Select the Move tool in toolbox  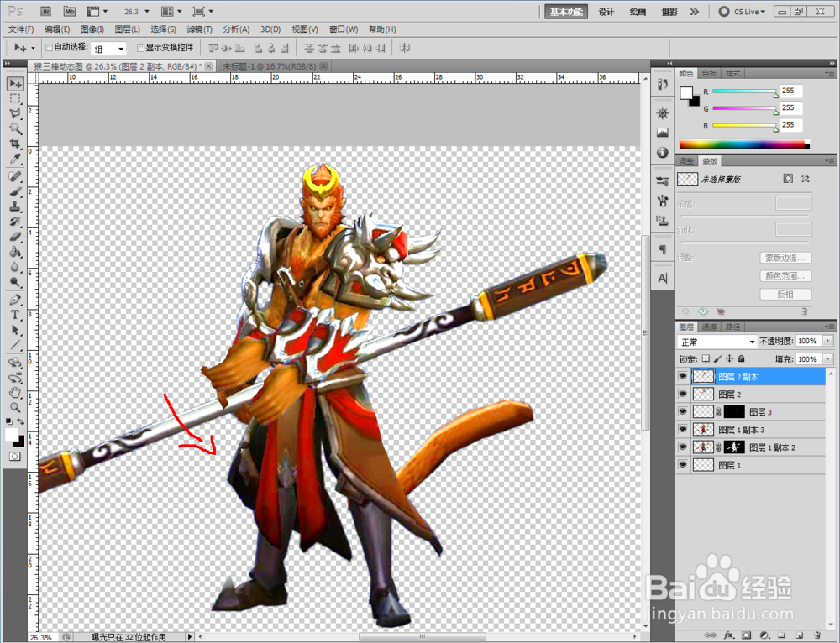pyautogui.click(x=15, y=83)
